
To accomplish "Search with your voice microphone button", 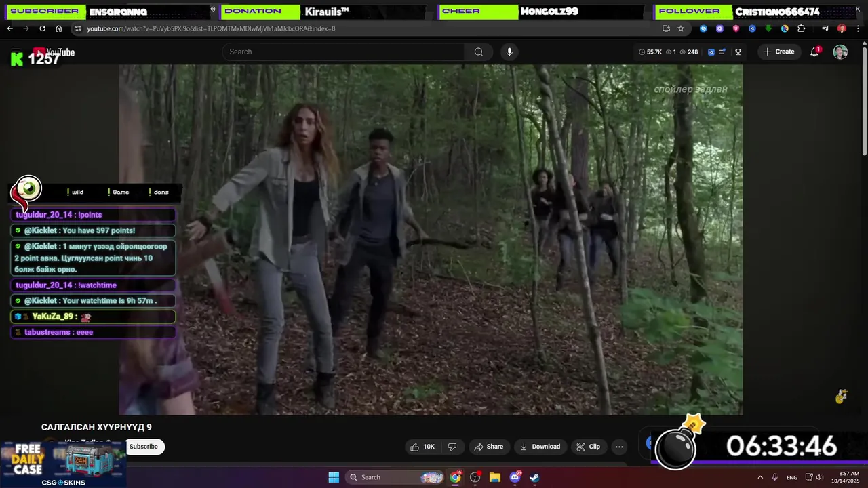I will (509, 52).
